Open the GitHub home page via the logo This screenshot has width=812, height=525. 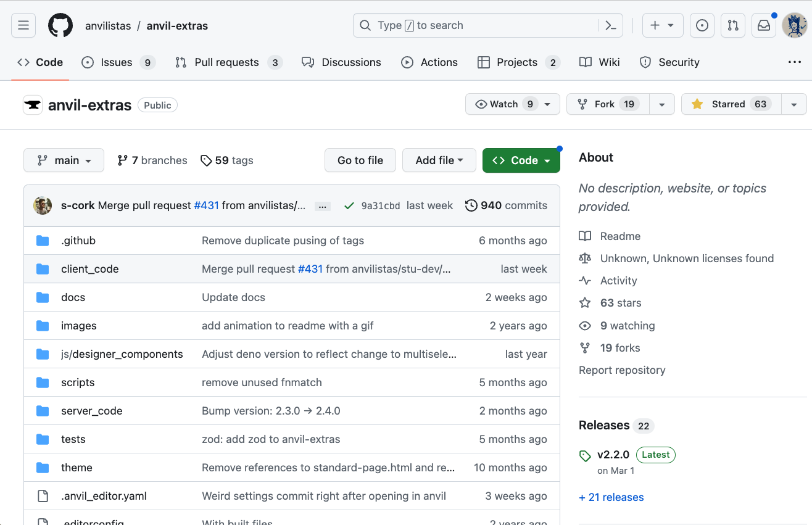[x=60, y=25]
